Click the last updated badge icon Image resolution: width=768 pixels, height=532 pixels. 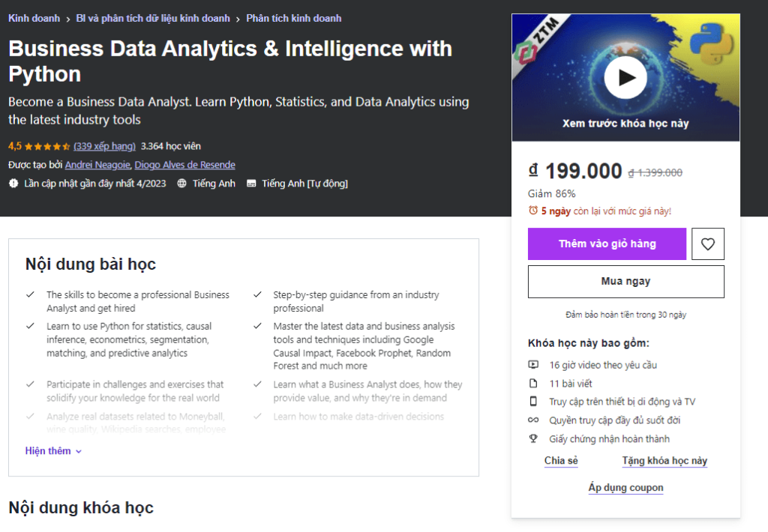(x=13, y=184)
